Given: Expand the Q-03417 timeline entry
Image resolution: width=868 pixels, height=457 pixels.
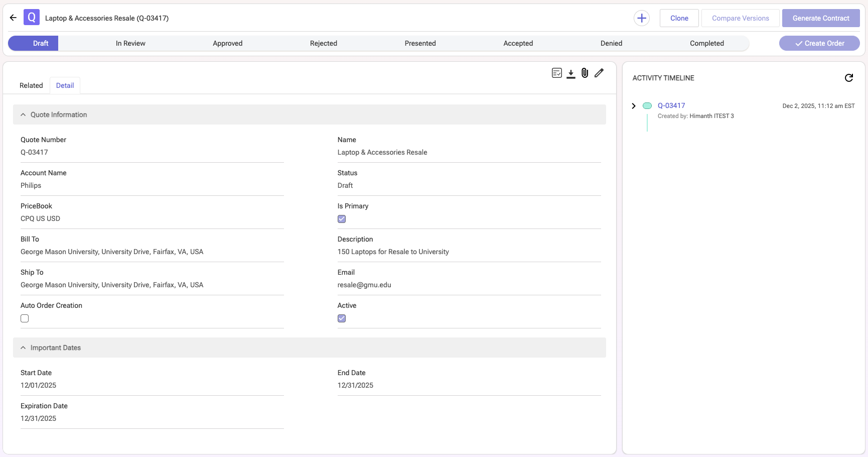Looking at the screenshot, I should [x=634, y=105].
